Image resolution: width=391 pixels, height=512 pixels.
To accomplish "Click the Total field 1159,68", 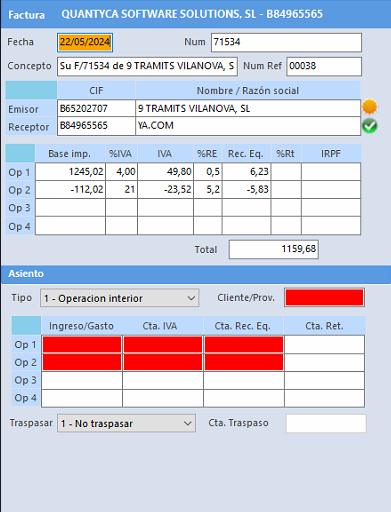I will (274, 249).
